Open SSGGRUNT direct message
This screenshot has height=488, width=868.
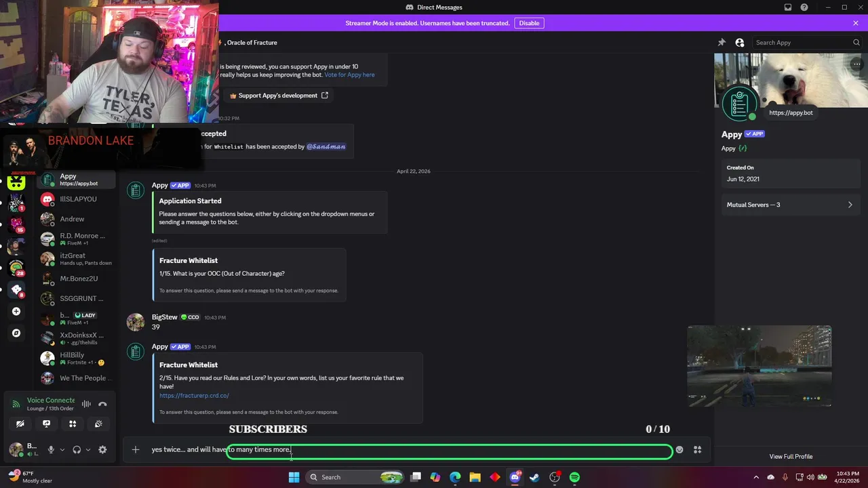coord(76,298)
